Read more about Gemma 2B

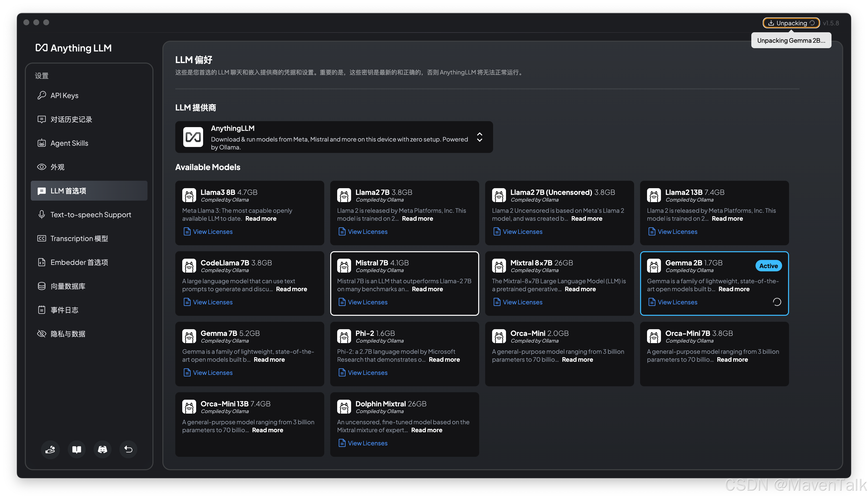pos(734,289)
